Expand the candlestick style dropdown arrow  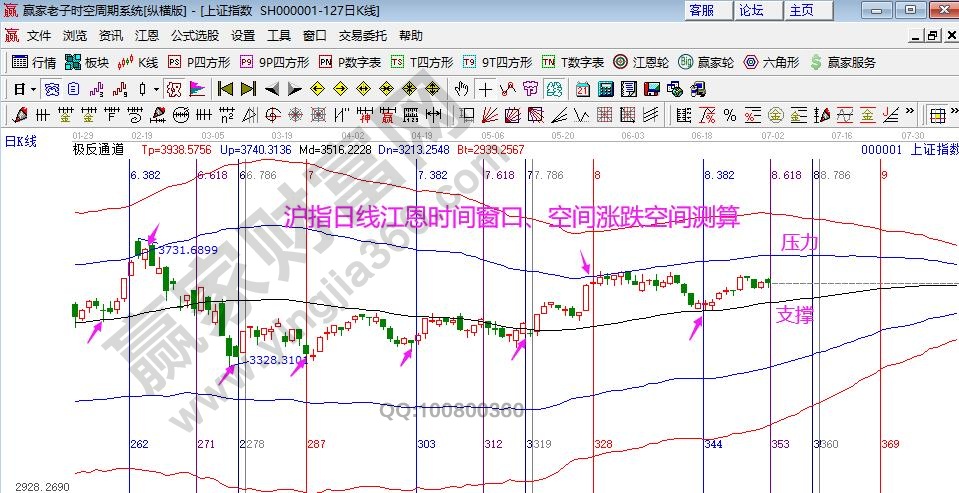click(155, 88)
